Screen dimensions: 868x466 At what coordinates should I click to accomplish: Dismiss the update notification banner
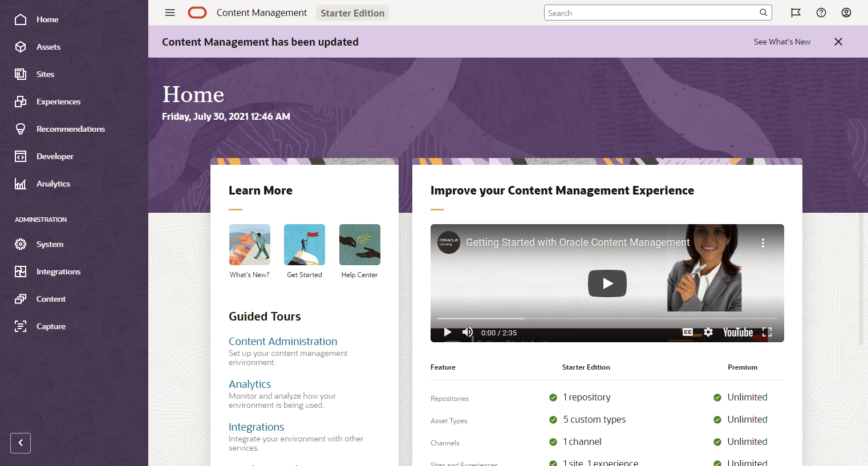click(838, 42)
